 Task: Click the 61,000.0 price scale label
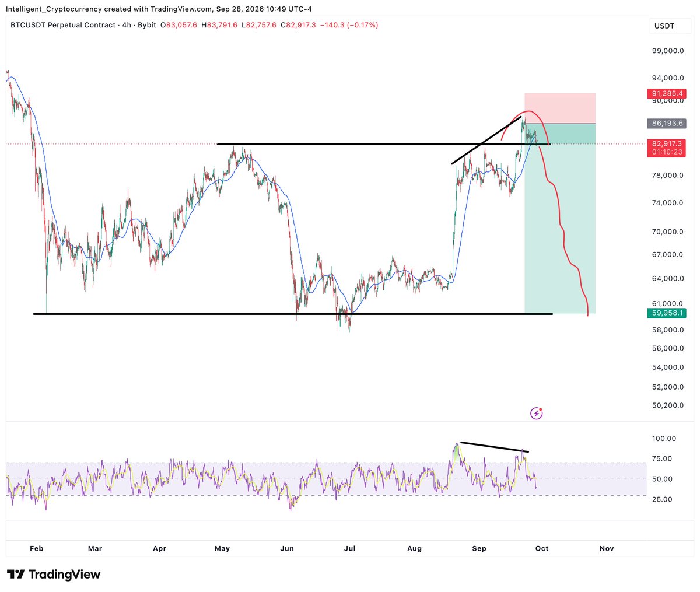point(668,303)
